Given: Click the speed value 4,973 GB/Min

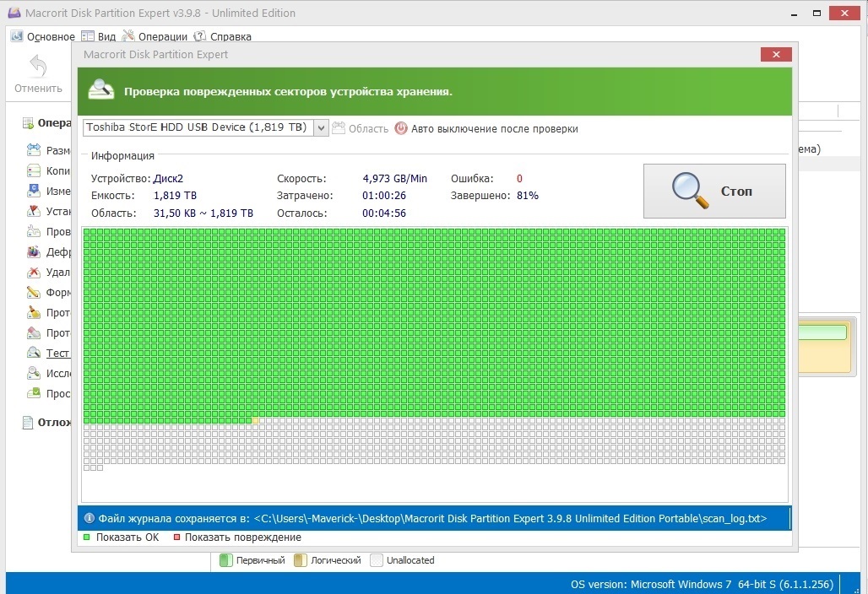Looking at the screenshot, I should (394, 179).
